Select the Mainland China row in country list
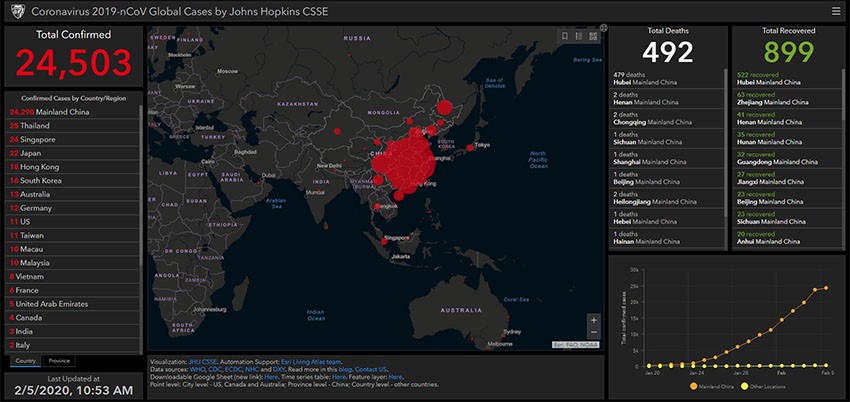Image resolution: width=850 pixels, height=402 pixels. click(x=73, y=112)
